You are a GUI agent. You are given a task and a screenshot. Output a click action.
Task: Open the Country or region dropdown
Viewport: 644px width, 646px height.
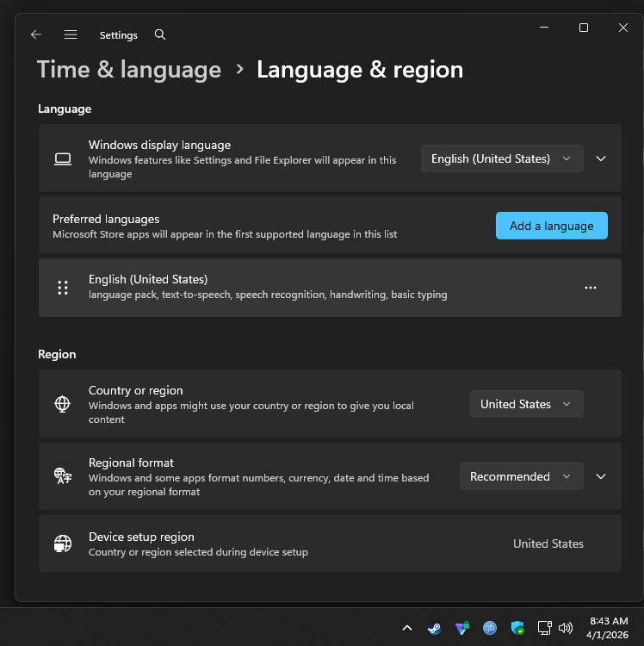[526, 404]
